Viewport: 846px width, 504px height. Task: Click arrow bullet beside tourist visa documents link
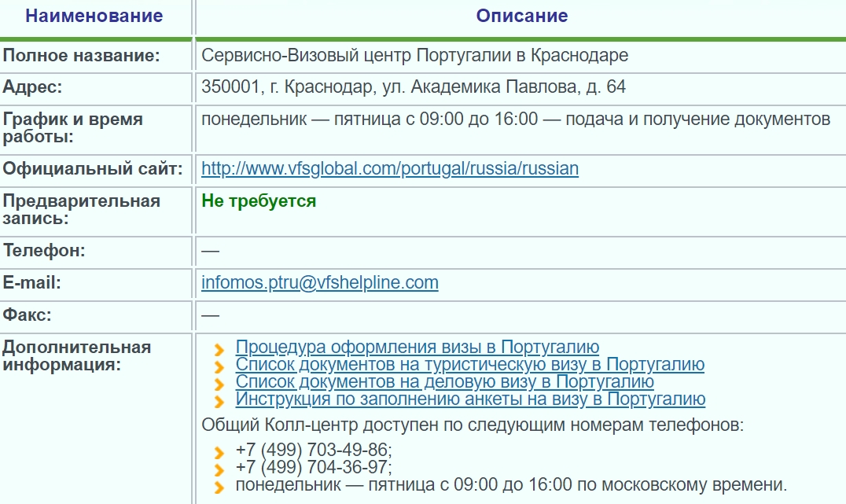click(219, 366)
